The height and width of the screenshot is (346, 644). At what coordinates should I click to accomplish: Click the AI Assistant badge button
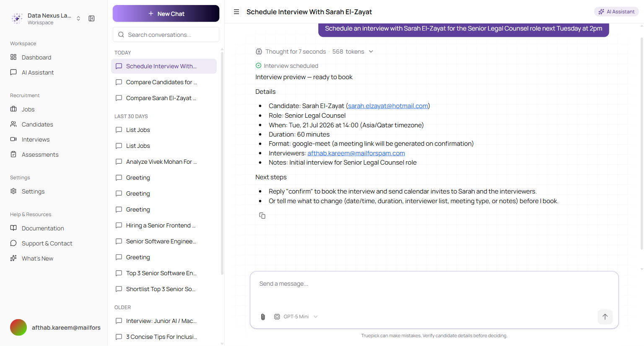click(616, 12)
